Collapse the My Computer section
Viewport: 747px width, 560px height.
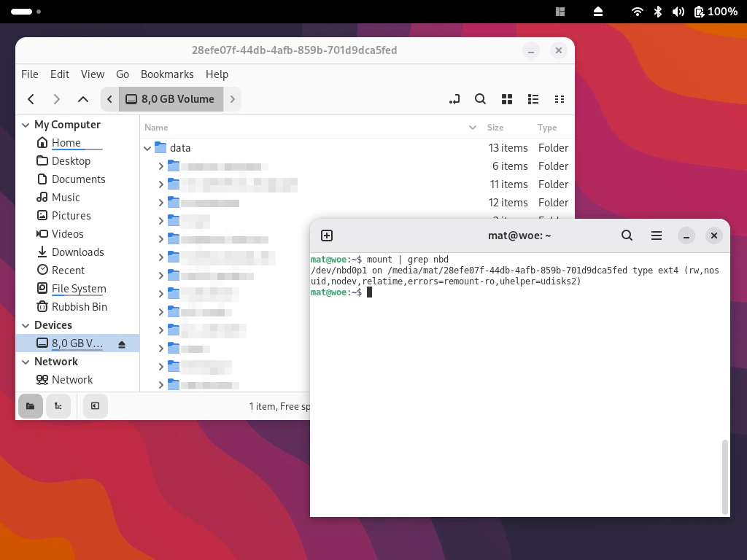[x=26, y=125]
